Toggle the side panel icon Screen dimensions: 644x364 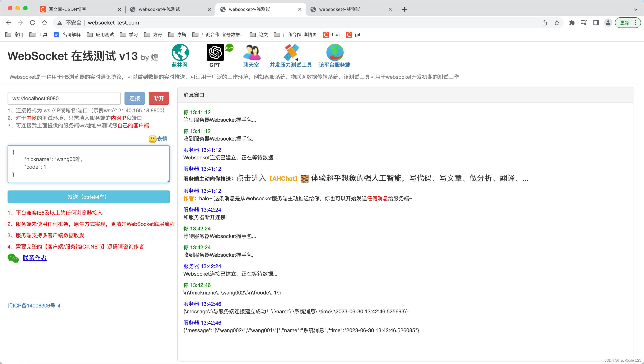(596, 22)
